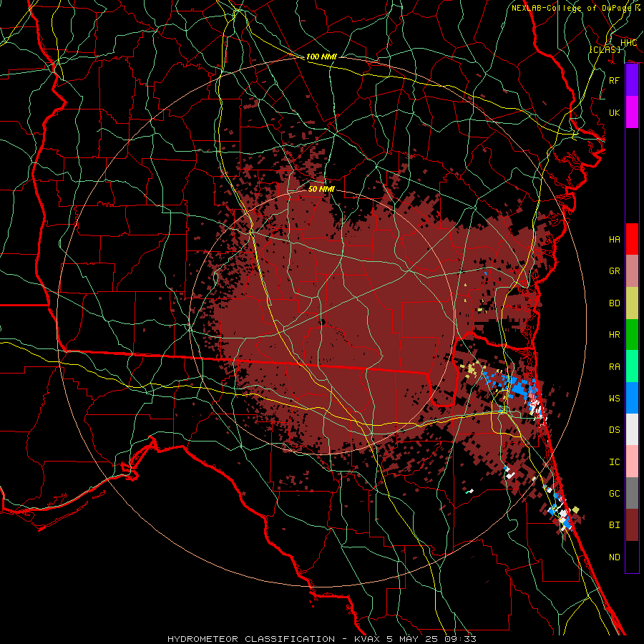
Task: Click the RF legend label
Action: [615, 80]
